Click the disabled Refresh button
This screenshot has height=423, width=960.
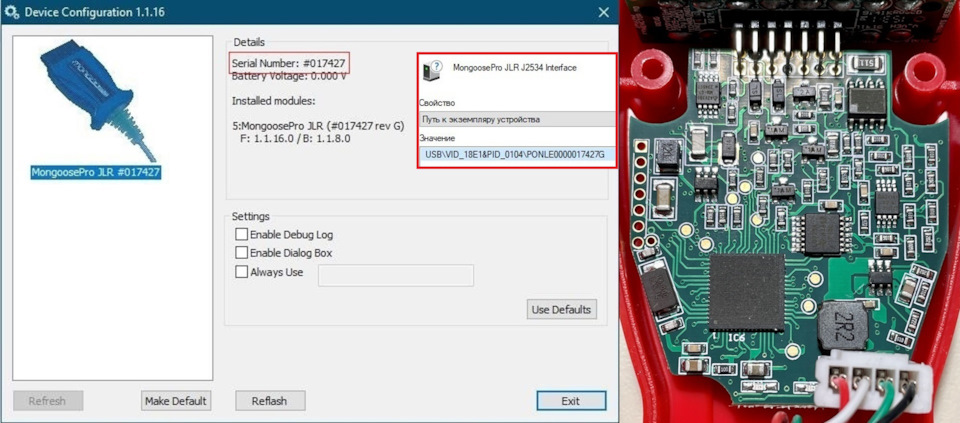(47, 401)
